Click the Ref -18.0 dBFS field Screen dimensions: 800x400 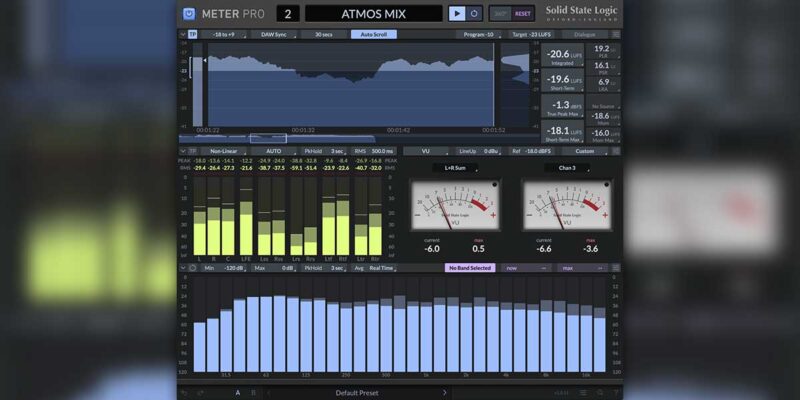tap(532, 151)
